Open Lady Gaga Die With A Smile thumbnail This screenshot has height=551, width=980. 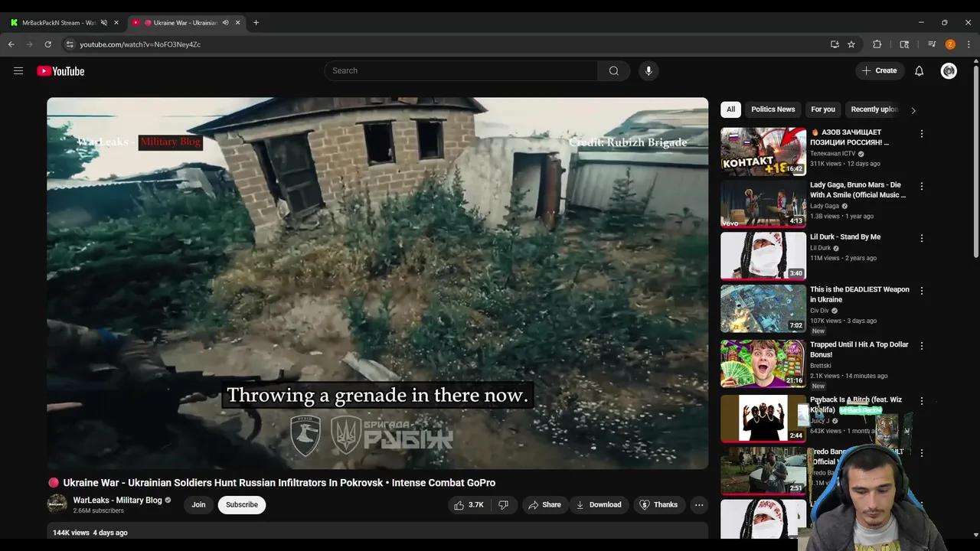[763, 204]
